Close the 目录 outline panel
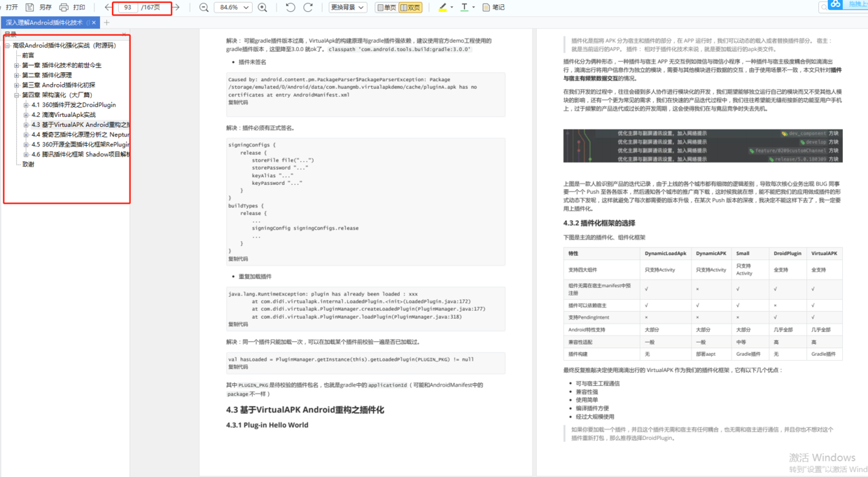The height and width of the screenshot is (477, 868). (124, 33)
